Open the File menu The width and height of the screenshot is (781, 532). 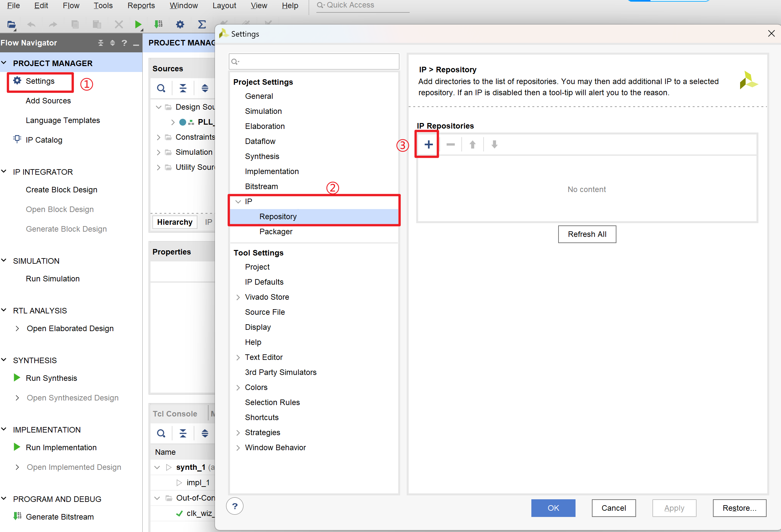(13, 5)
